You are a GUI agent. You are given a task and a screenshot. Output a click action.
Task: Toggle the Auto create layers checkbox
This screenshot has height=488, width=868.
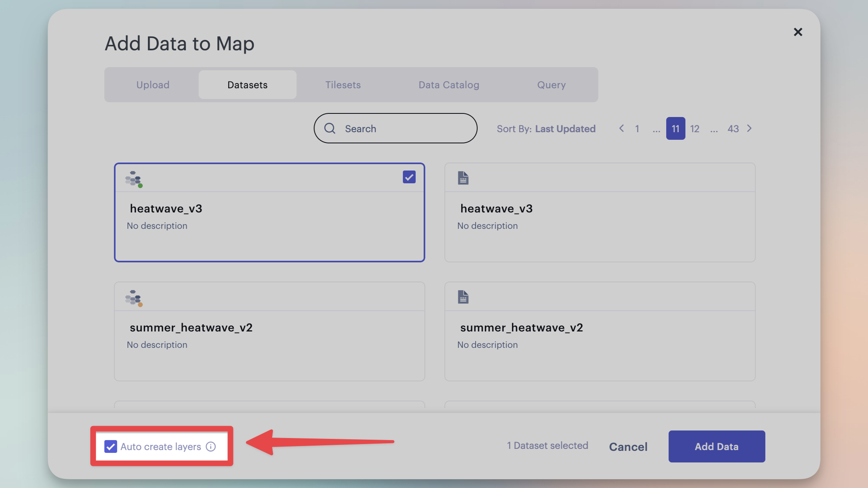click(x=110, y=446)
